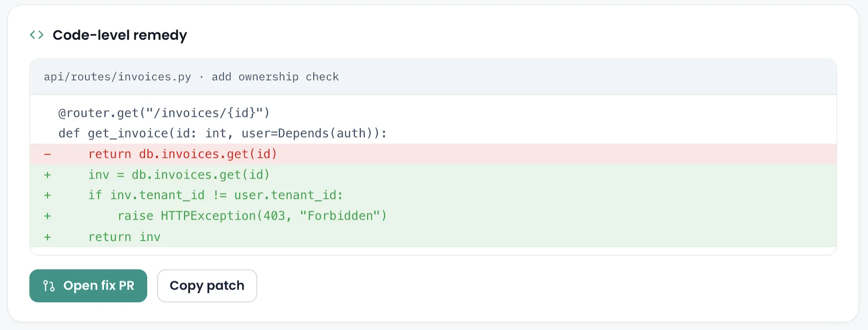Click the 'add ownership check' label
This screenshot has width=868, height=330.
[x=275, y=77]
